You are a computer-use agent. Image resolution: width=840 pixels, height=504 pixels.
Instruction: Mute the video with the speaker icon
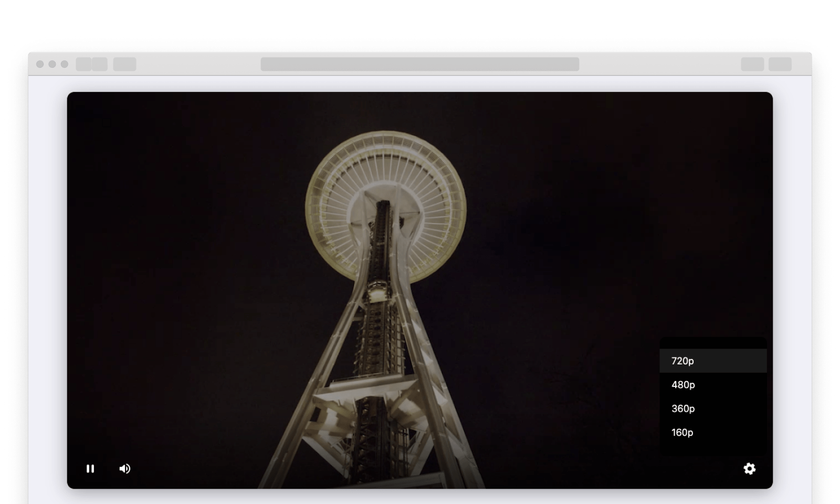coord(125,469)
